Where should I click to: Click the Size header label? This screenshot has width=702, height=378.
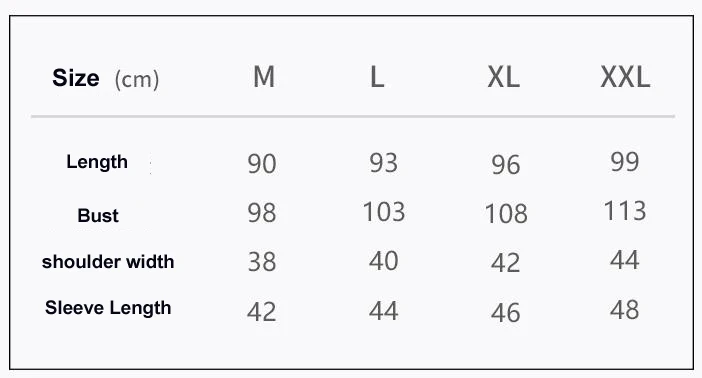tap(76, 78)
